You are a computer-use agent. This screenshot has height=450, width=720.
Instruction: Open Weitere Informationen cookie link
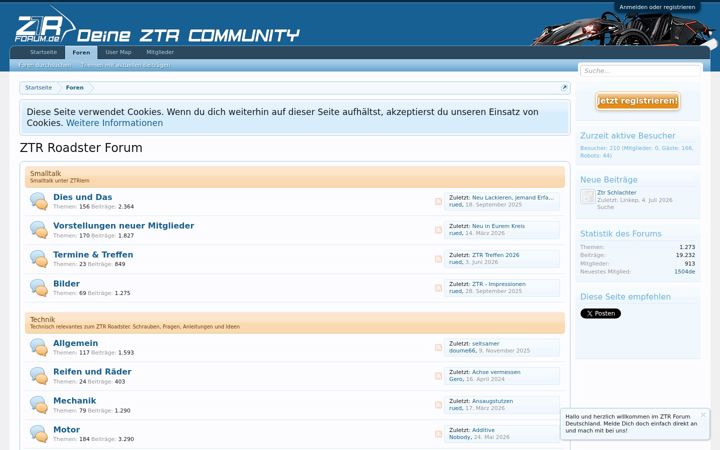point(114,123)
